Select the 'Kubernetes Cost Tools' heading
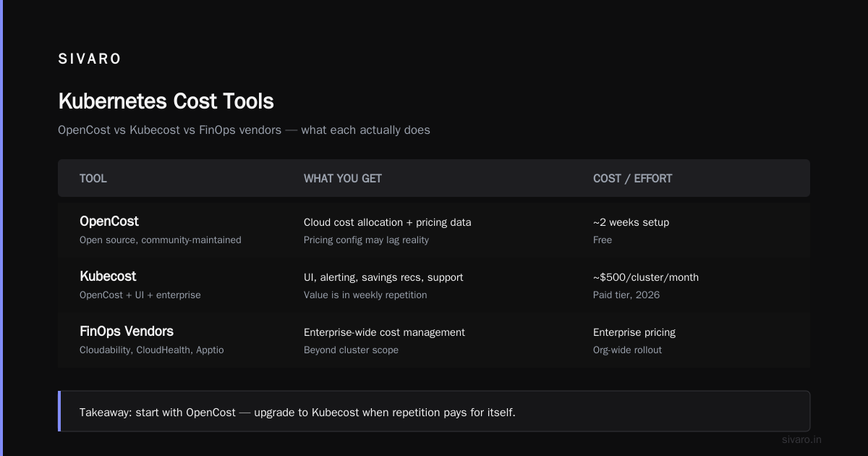 coord(166,101)
